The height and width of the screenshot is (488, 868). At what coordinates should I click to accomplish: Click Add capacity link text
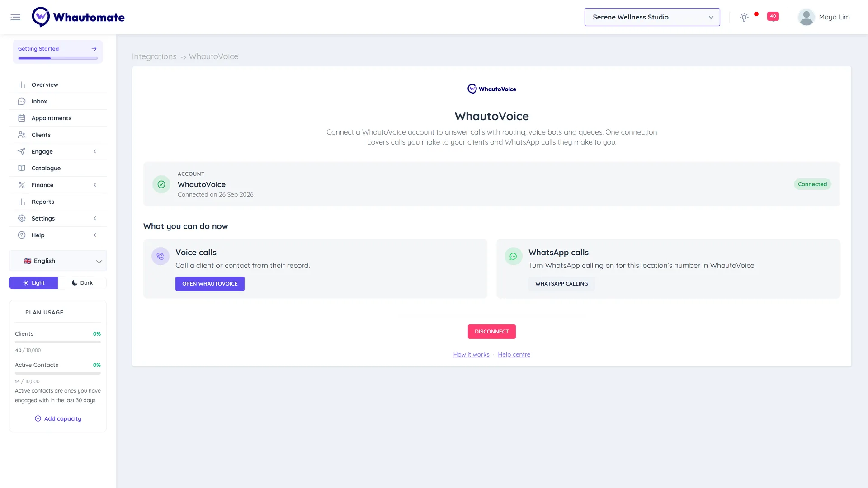[x=63, y=418]
